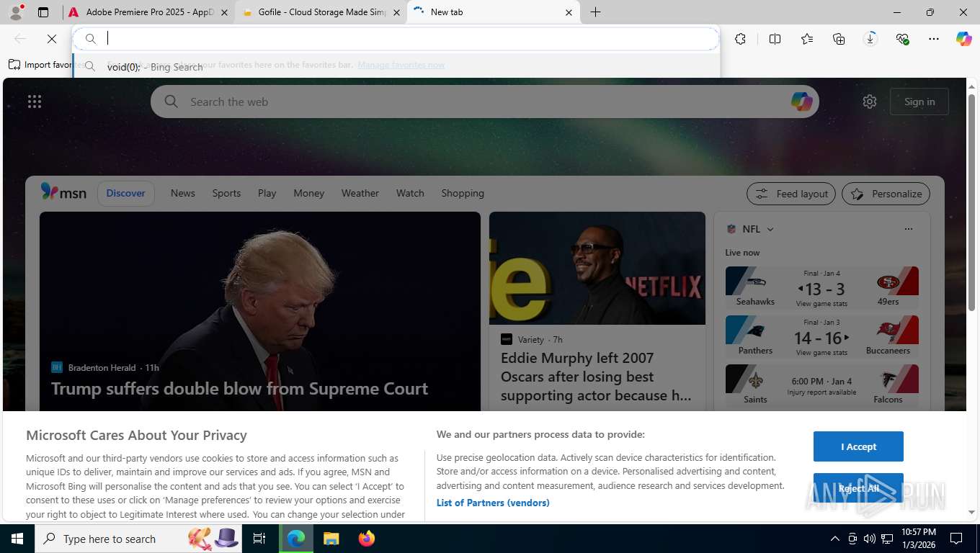
Task: Click the Sign in button
Action: pyautogui.click(x=919, y=102)
